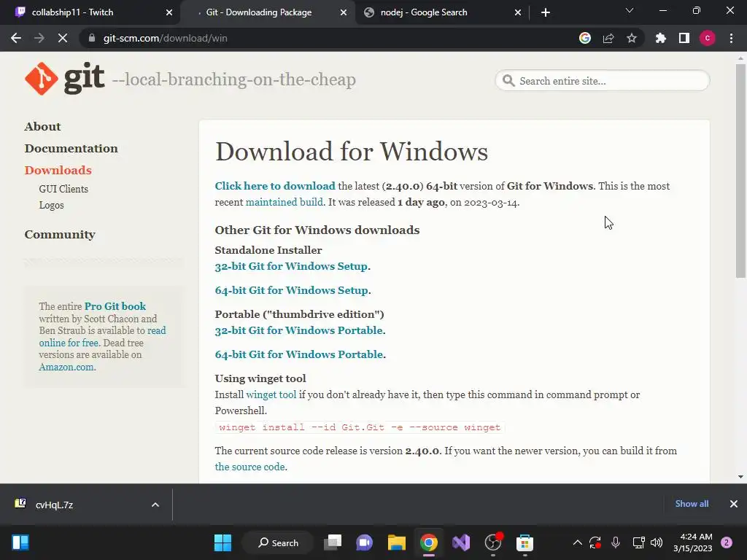
Task: Download 32-bit Git for Windows Portable
Action: tap(298, 330)
